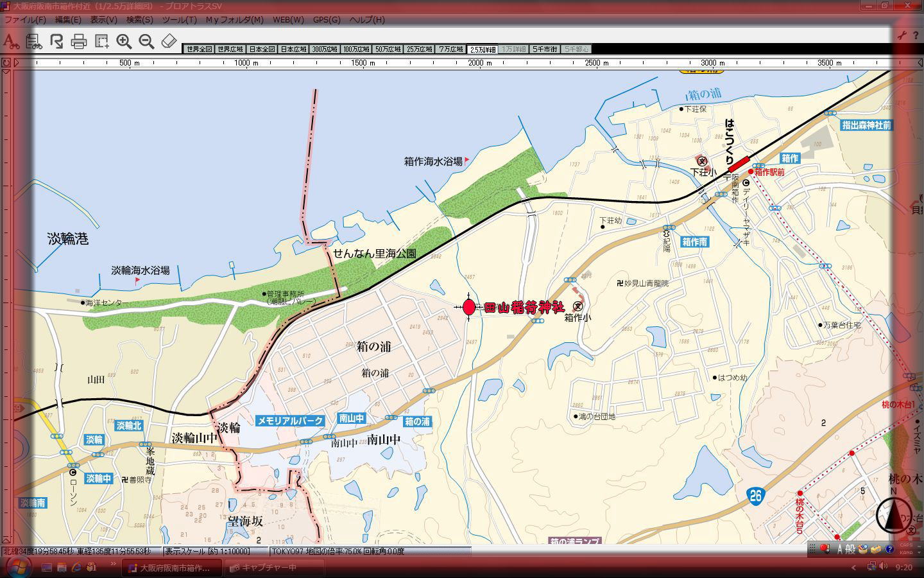Expand the ツール(T) menu
The height and width of the screenshot is (578, 924).
179,20
